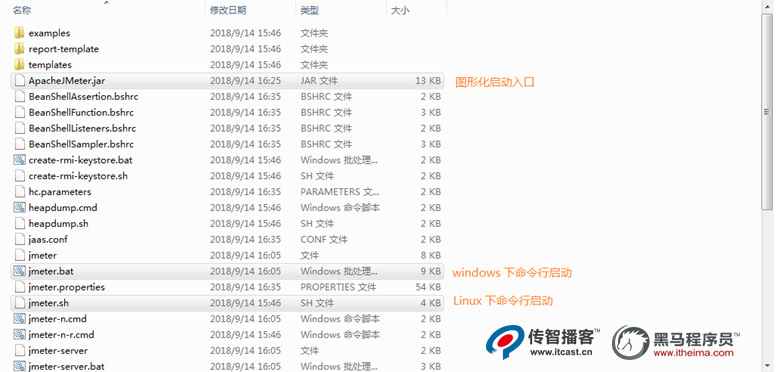Click the 54 KB size of jmeter.properties
Viewport: 778px width, 372px height.
(428, 287)
